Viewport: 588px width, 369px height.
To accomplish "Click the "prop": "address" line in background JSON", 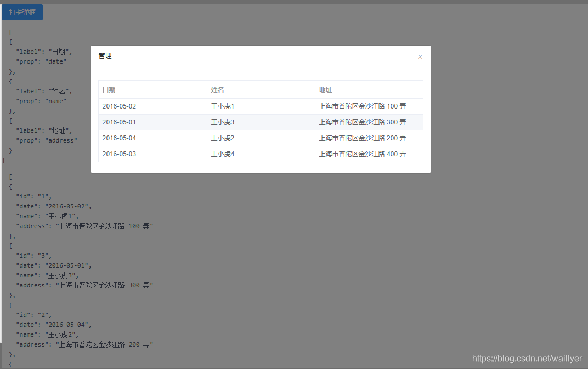I will (x=47, y=140).
